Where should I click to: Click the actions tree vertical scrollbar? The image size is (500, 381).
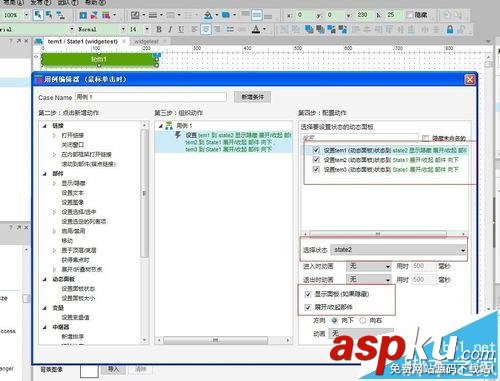144,193
